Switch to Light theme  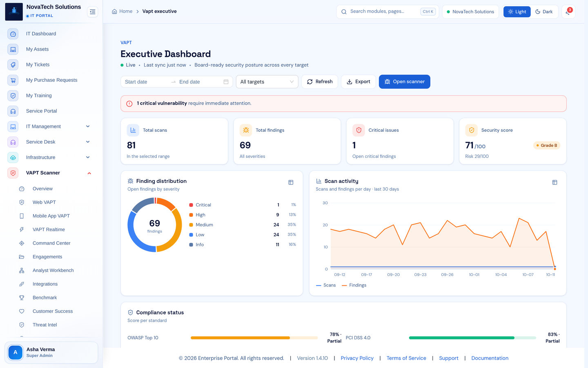click(x=517, y=12)
